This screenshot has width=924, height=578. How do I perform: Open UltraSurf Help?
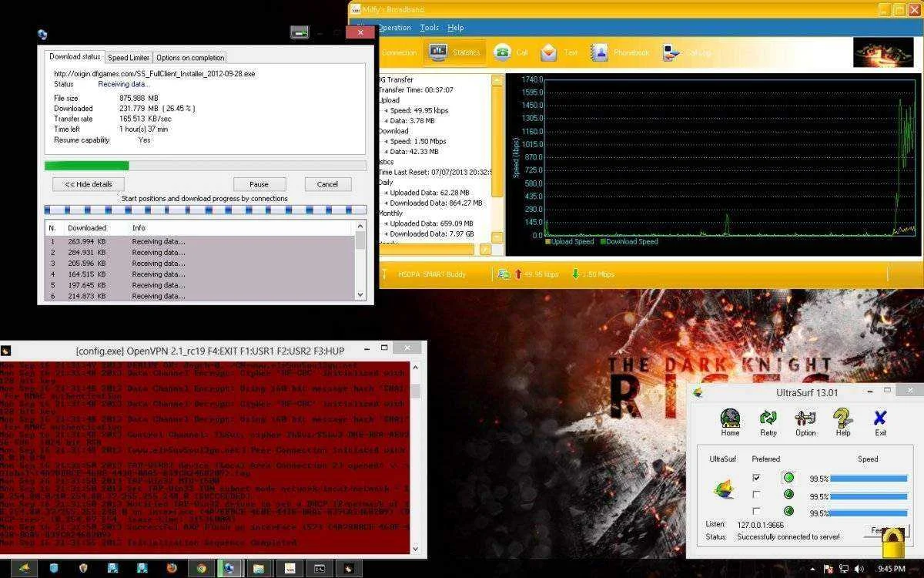tap(843, 423)
